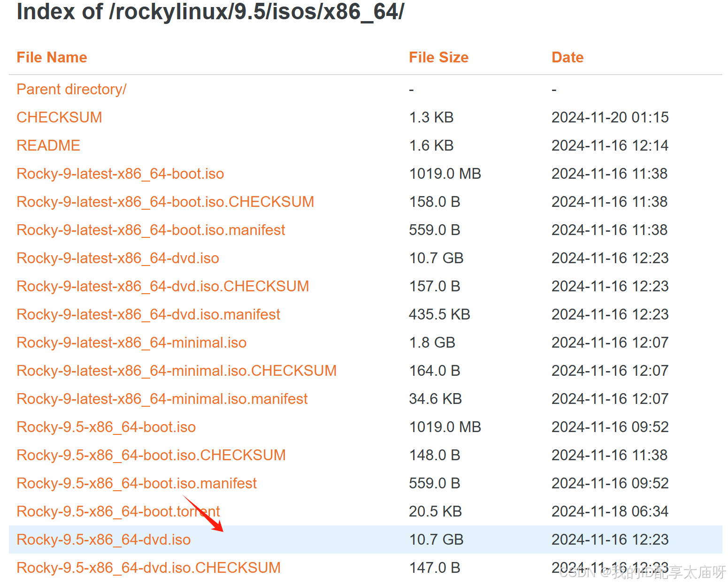Image resolution: width=728 pixels, height=585 pixels.
Task: Open Rocky-9-latest-x86_64-boot.iso.CHECKSUM link
Action: pos(165,202)
